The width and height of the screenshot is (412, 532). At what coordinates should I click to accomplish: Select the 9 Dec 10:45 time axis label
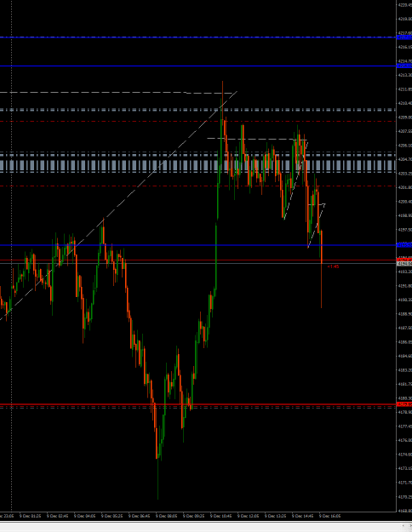[x=220, y=516]
